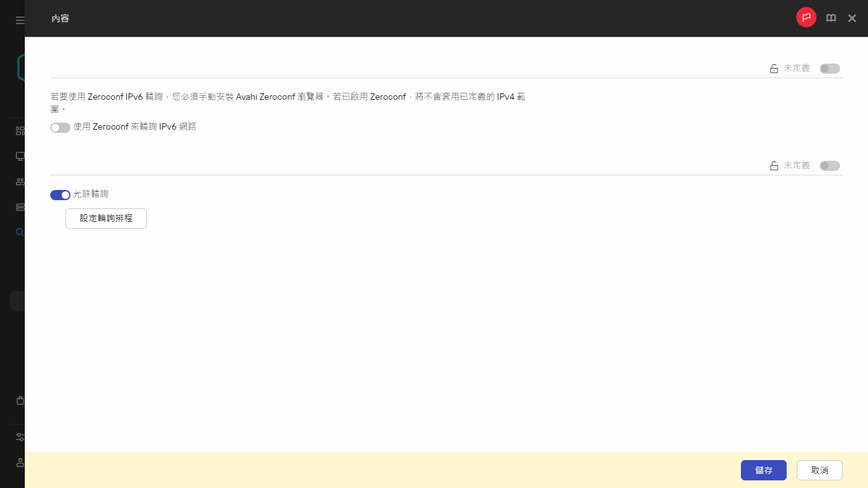This screenshot has width=868, height=488.
Task: Open the settings sliders icon in sidebar
Action: tap(20, 437)
